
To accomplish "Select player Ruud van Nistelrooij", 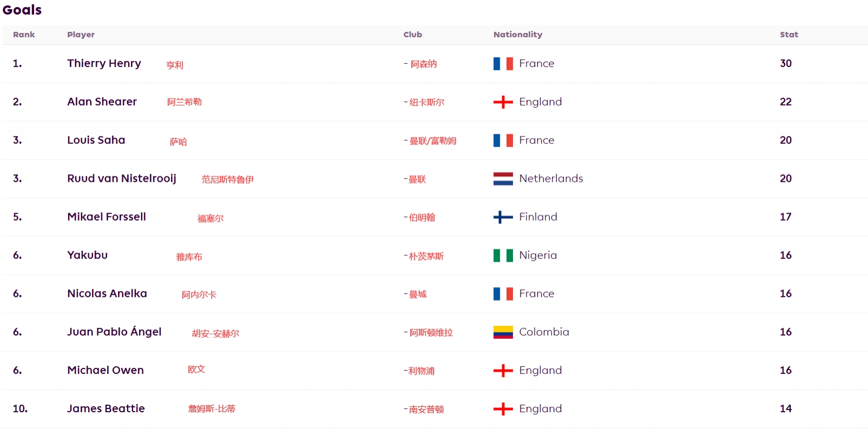I will click(122, 179).
